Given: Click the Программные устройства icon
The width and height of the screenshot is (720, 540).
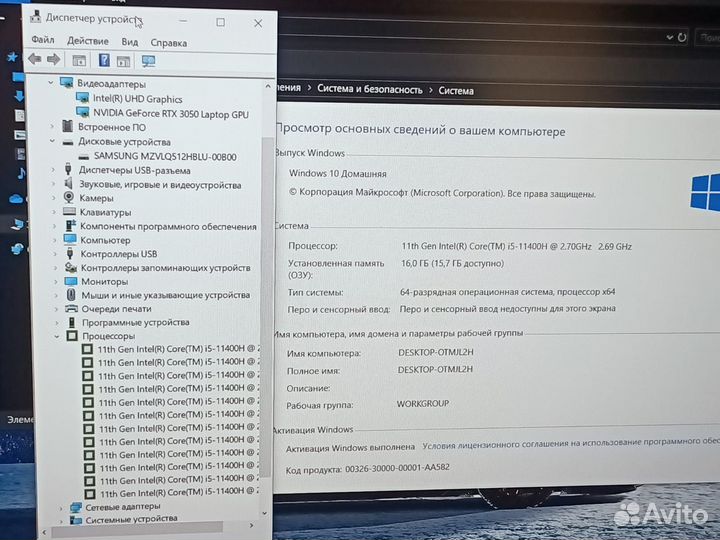Looking at the screenshot, I should (x=72, y=322).
